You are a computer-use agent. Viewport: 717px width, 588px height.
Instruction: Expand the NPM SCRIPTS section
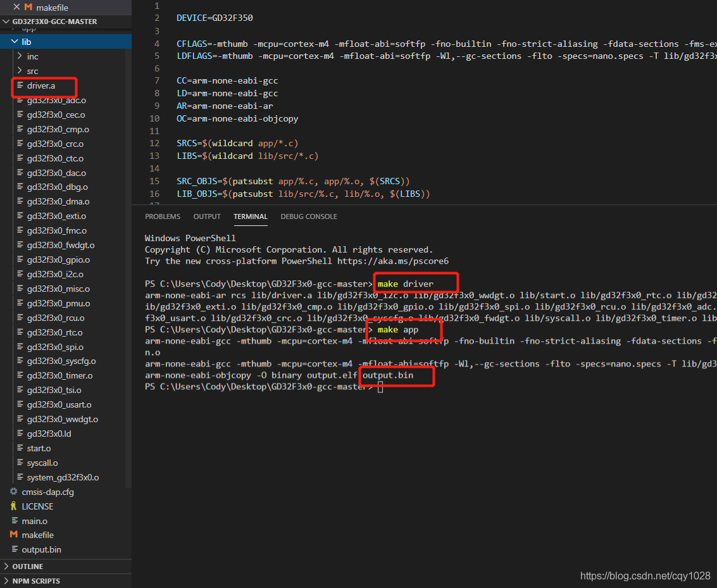pyautogui.click(x=6, y=580)
